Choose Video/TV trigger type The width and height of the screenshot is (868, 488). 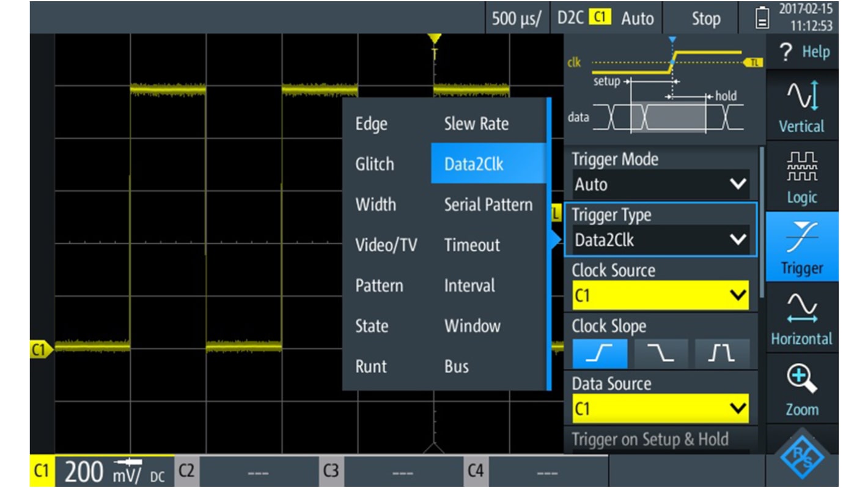click(x=386, y=245)
